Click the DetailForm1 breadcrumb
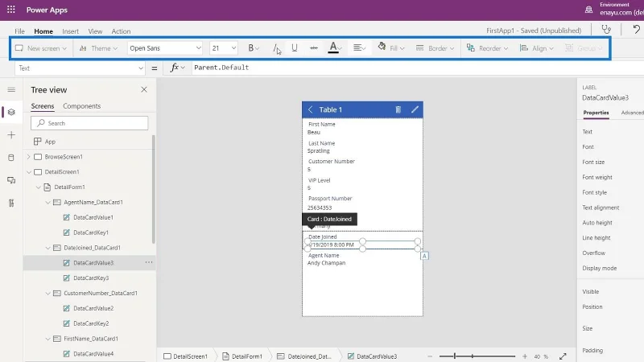 (242, 356)
